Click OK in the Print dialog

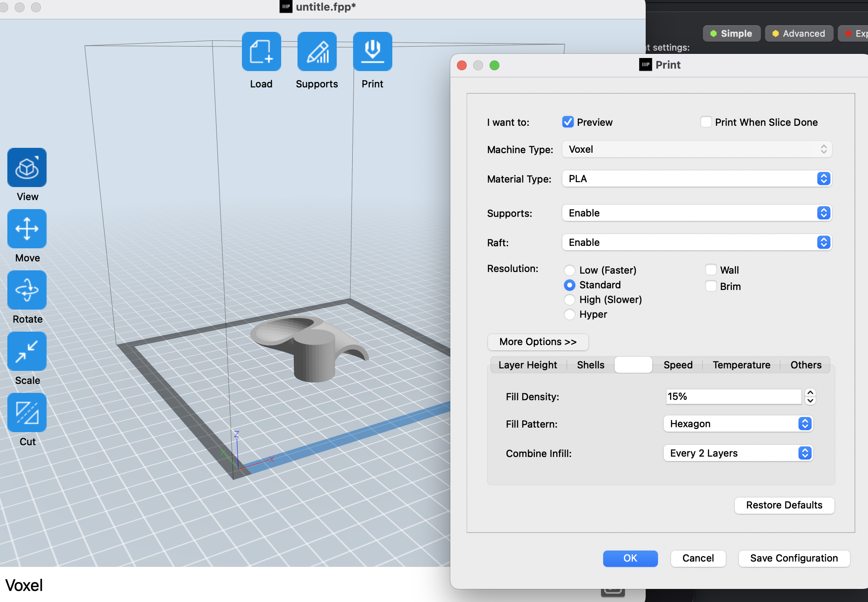(630, 558)
